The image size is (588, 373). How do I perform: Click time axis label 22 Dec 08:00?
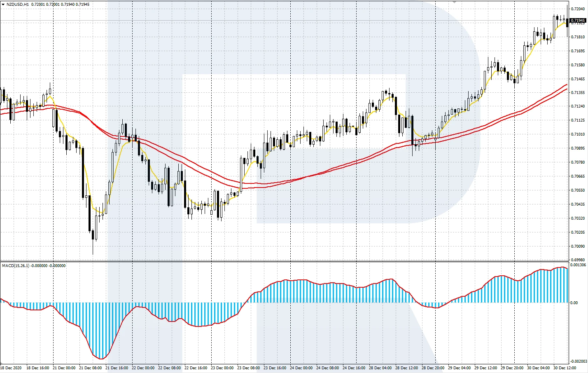pos(170,368)
